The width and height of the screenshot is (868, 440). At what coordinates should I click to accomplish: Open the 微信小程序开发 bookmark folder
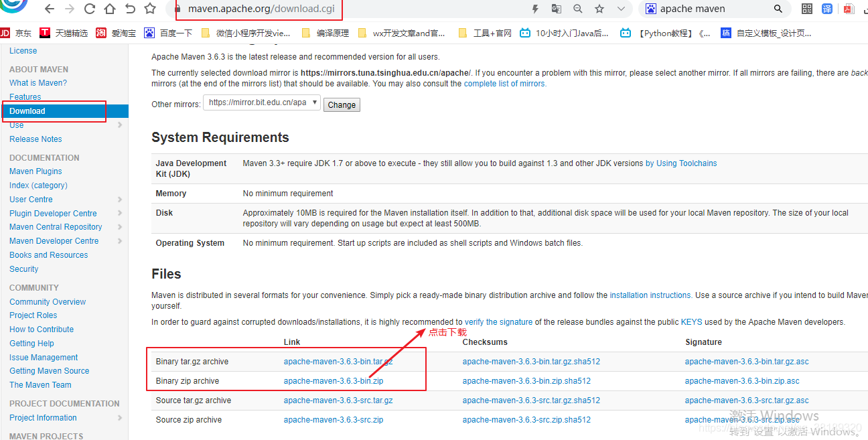pyautogui.click(x=246, y=33)
